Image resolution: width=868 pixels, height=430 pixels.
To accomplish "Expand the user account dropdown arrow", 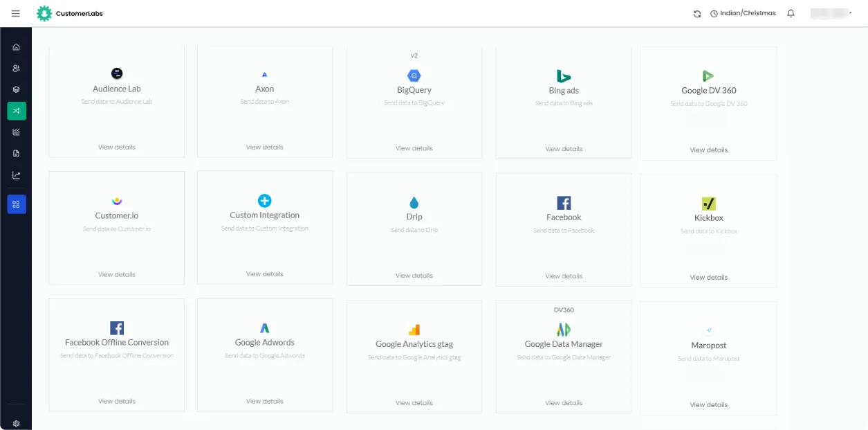I will pos(850,12).
